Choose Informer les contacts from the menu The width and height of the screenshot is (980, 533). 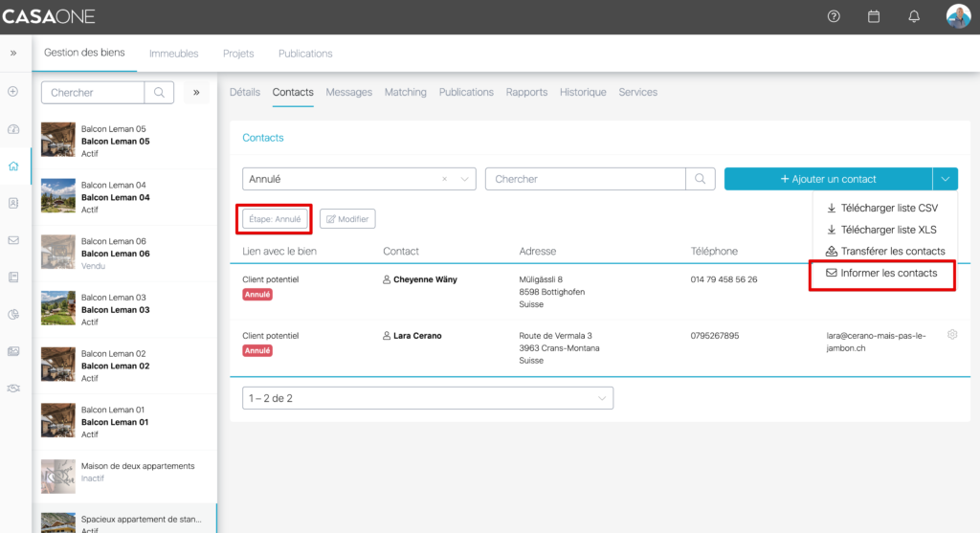881,274
